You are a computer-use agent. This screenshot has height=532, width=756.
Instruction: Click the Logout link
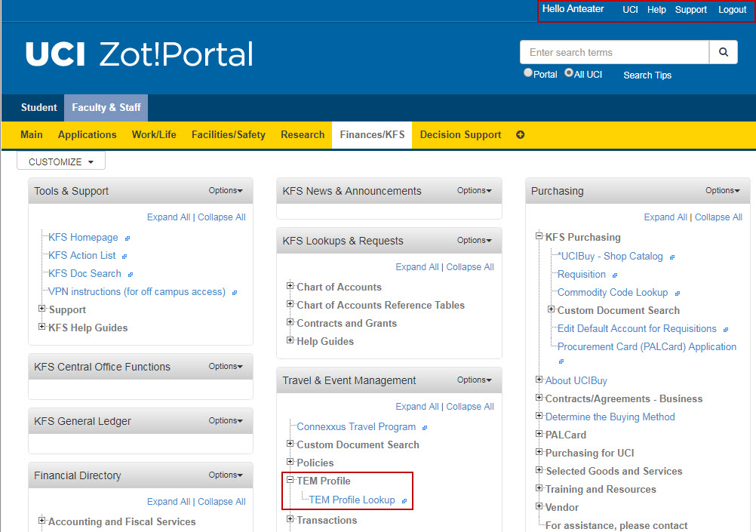pyautogui.click(x=733, y=10)
